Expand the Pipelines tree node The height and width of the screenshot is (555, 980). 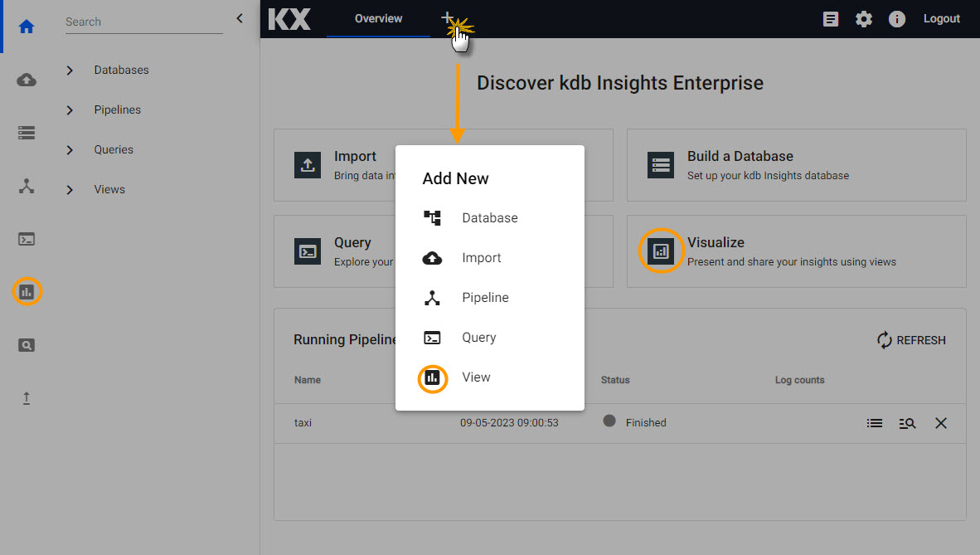pos(70,110)
